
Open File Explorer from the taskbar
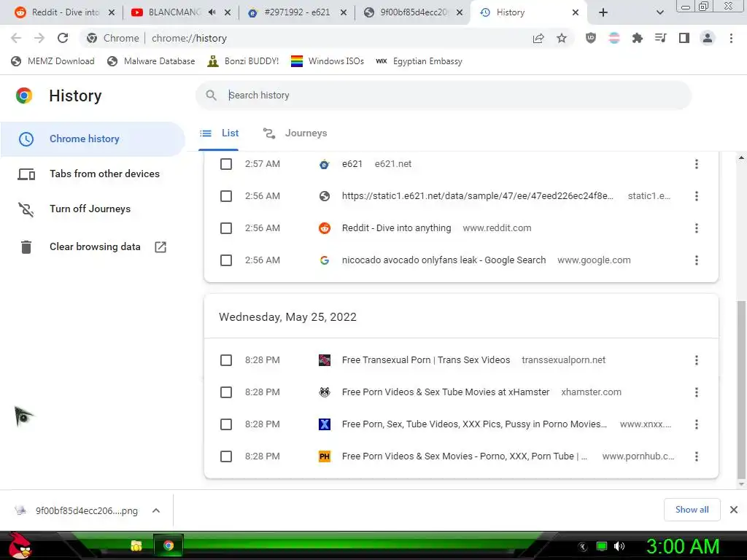(136, 545)
